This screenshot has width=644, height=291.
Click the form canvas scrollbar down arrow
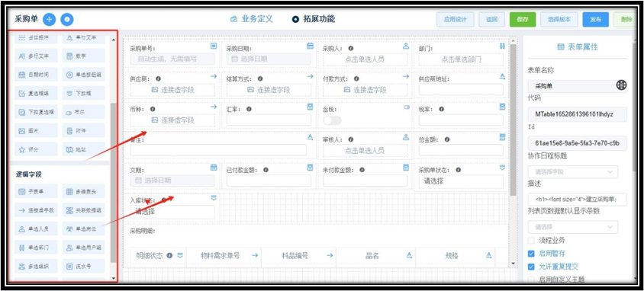(x=513, y=263)
